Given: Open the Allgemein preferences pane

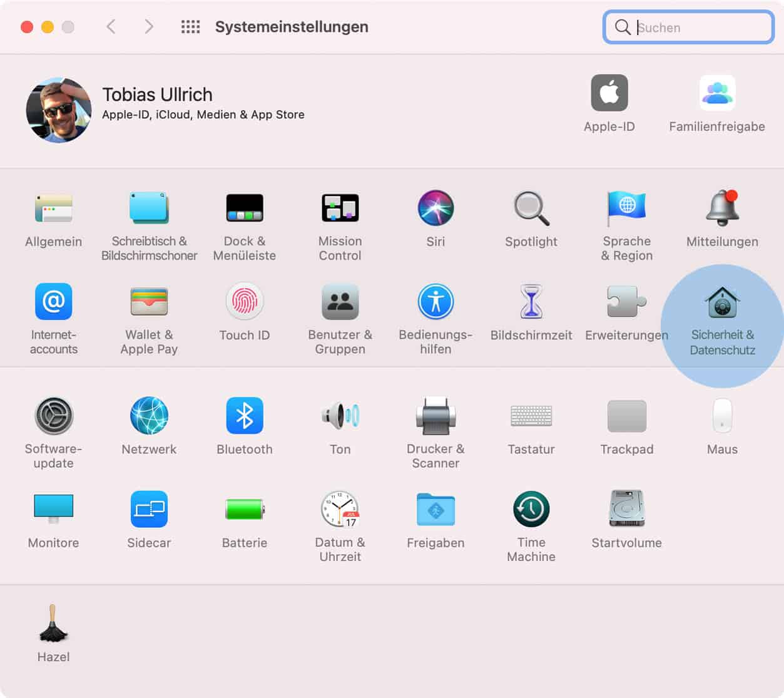Looking at the screenshot, I should (x=54, y=208).
